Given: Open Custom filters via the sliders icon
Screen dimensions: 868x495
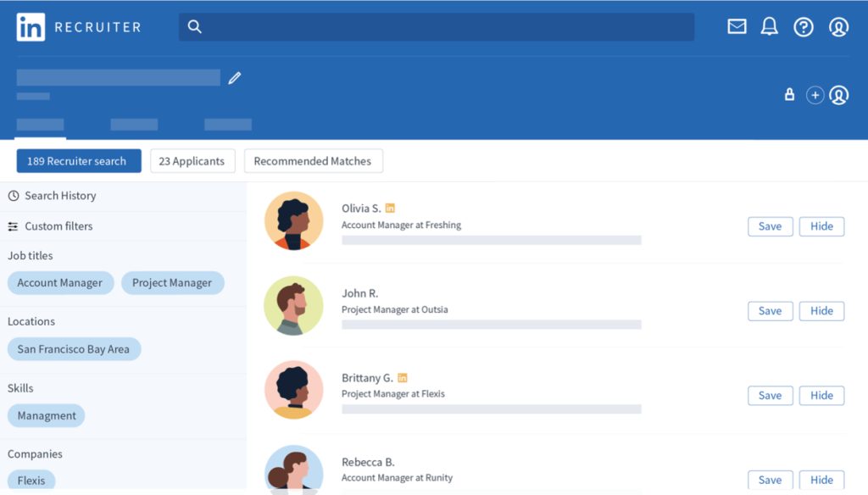Looking at the screenshot, I should click(x=13, y=226).
